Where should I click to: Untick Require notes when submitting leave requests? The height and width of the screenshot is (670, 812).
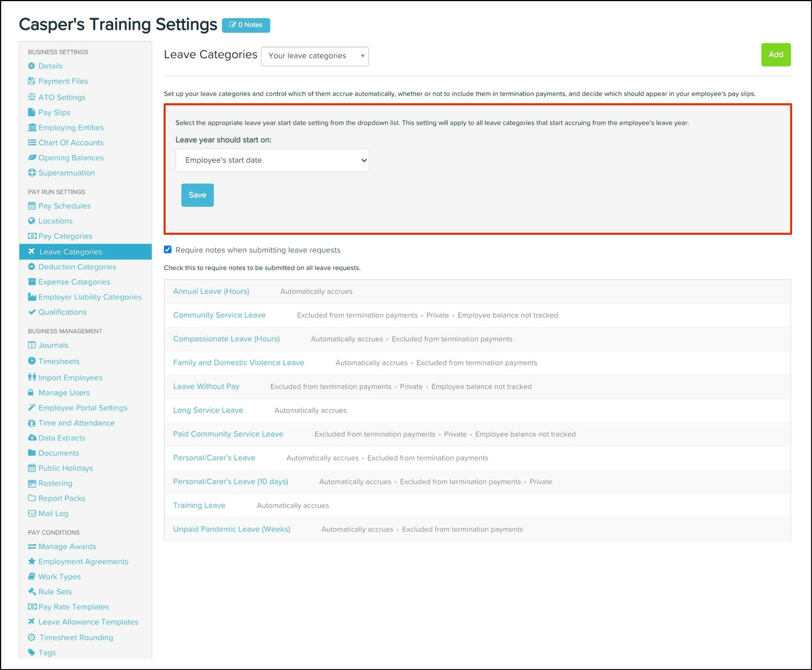coord(168,250)
